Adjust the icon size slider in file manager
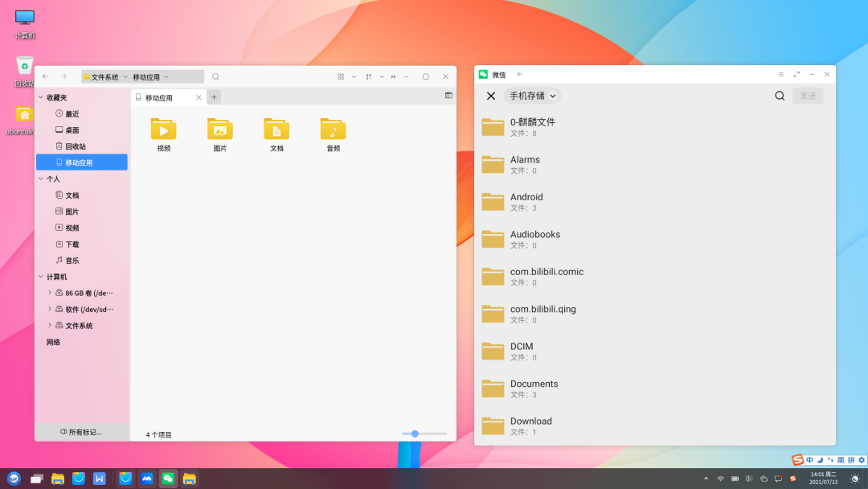Viewport: 868px width, 489px height. 415,434
